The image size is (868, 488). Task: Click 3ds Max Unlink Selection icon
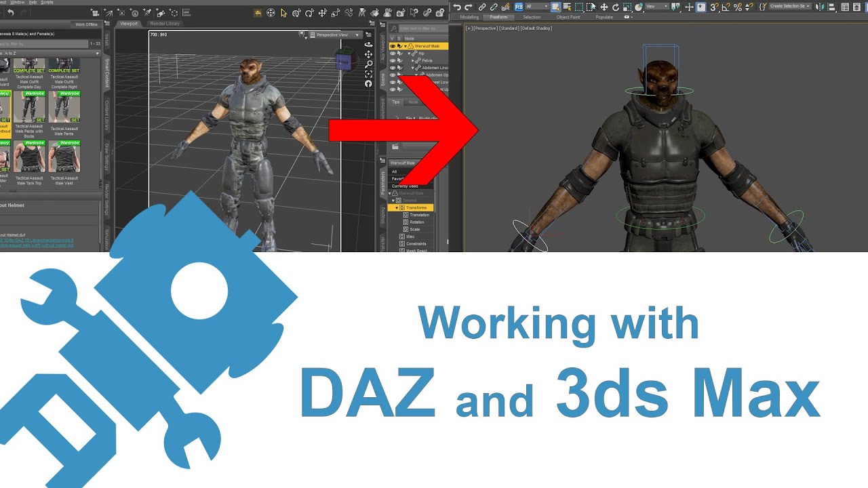[494, 7]
